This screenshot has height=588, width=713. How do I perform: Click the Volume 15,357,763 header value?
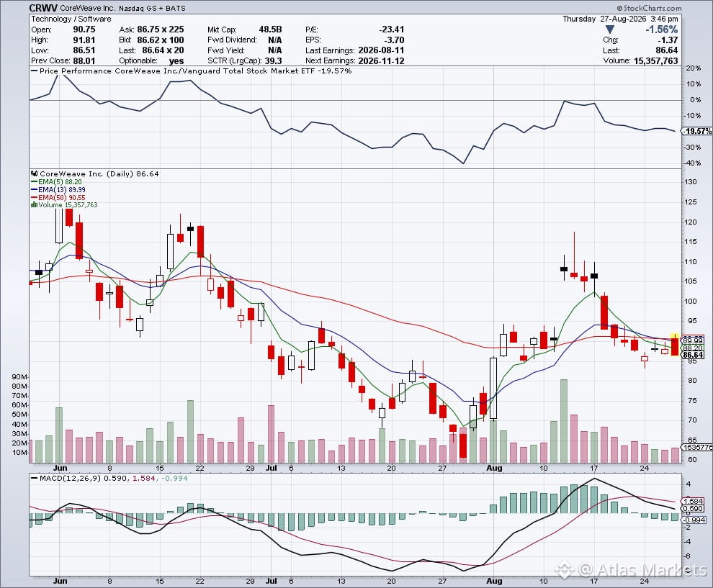coord(655,60)
